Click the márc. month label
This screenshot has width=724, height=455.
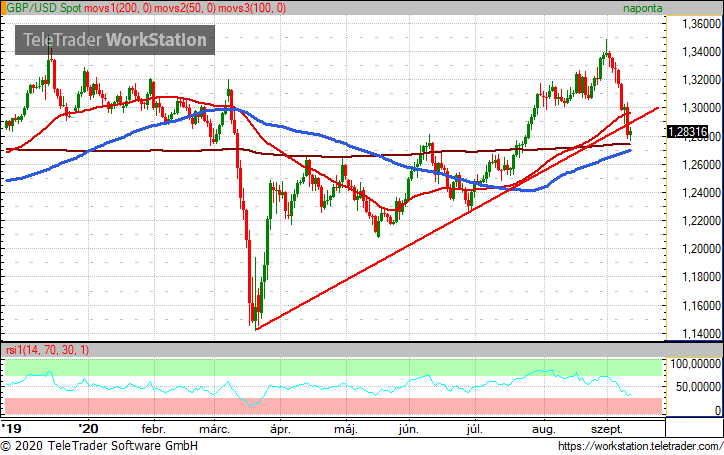coord(214,429)
